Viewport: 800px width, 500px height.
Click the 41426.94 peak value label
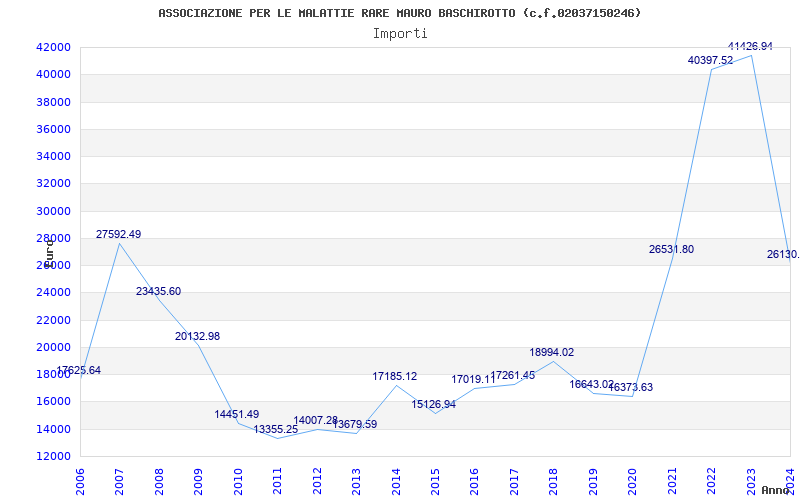(x=750, y=46)
